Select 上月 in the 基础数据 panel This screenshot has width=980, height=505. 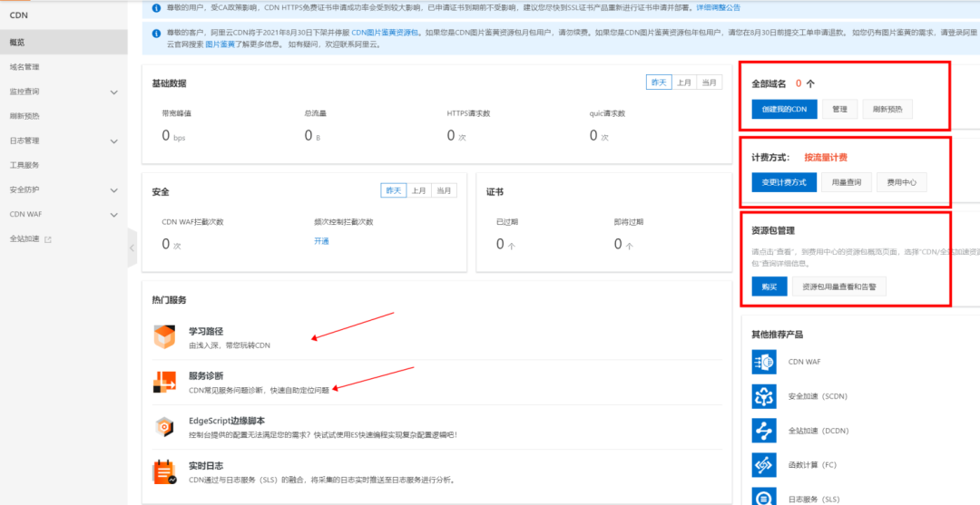pyautogui.click(x=684, y=83)
